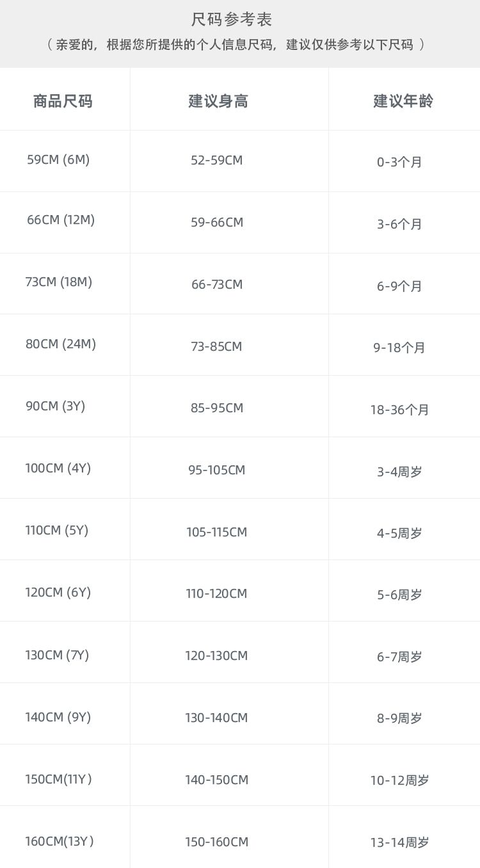The width and height of the screenshot is (480, 868).
Task: Select the 95-105CM height cell
Action: pos(217,470)
